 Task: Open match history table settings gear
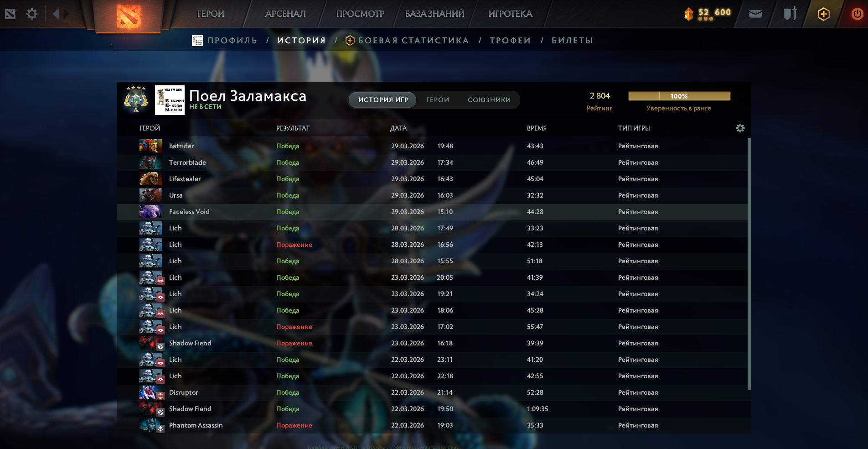pyautogui.click(x=740, y=128)
